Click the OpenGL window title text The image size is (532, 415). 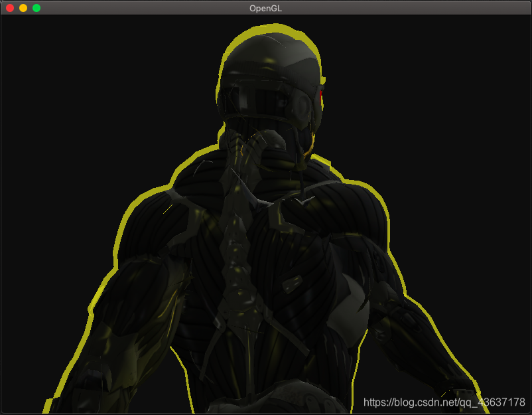click(265, 8)
